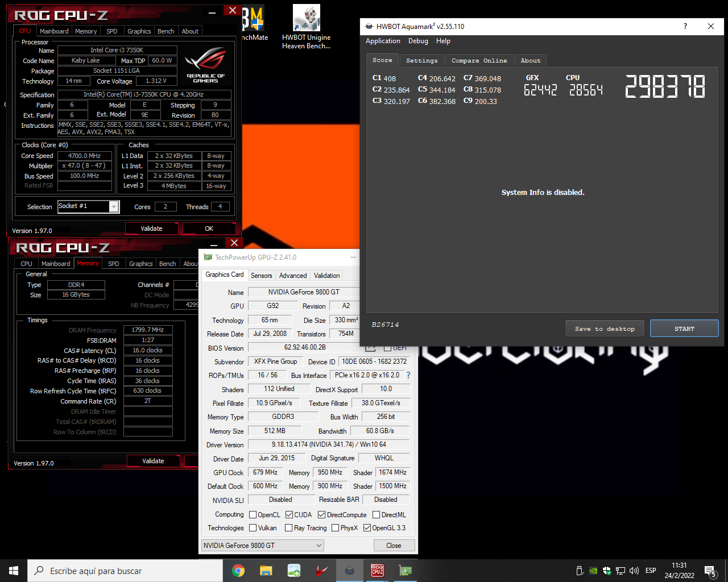728x582 pixels.
Task: Open the Advanced tab in GPU-Z
Action: click(x=293, y=276)
